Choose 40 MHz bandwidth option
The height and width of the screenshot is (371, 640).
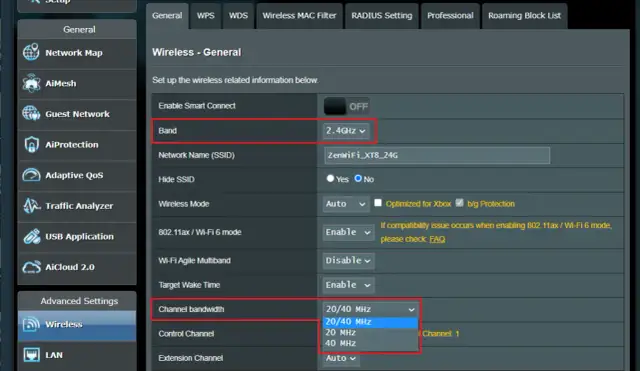point(370,343)
